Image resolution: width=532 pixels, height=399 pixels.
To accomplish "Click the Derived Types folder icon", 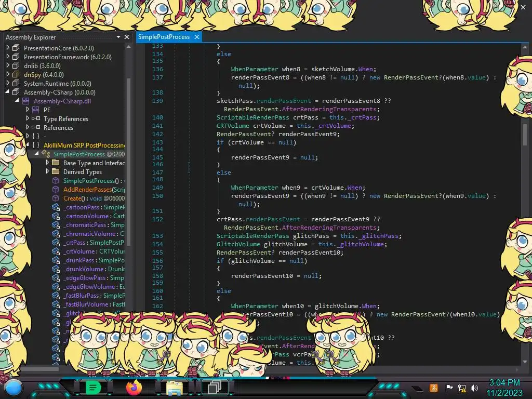I will click(56, 171).
